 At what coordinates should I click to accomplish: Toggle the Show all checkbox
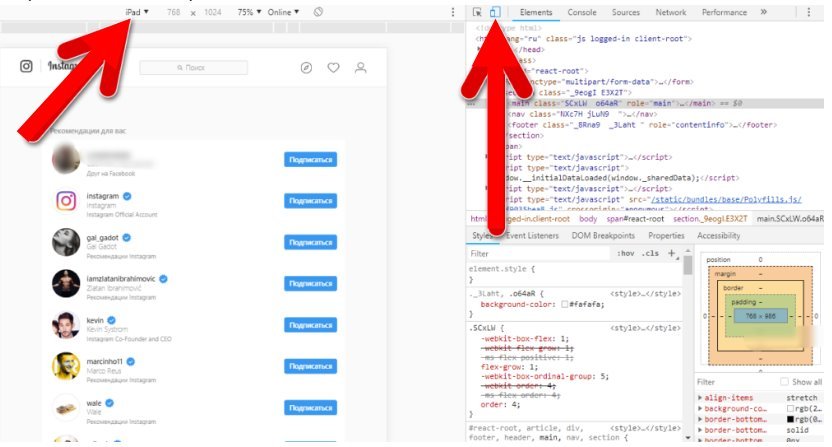click(x=784, y=382)
